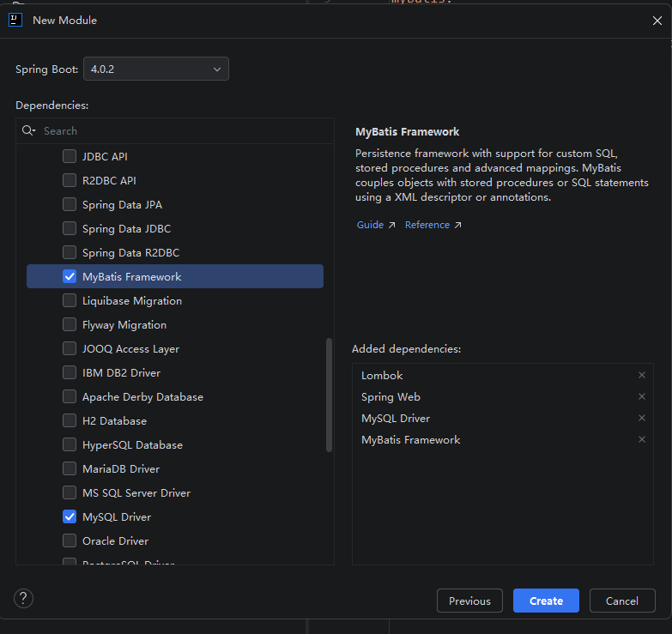Open the help question mark icon
Screen dimensions: 672x634
[x=23, y=599]
